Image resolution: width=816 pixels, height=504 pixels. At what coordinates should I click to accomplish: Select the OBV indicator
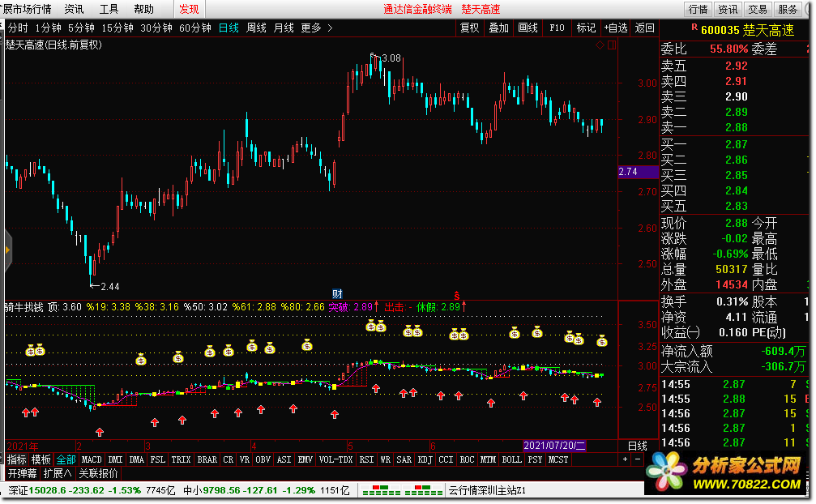click(x=263, y=459)
